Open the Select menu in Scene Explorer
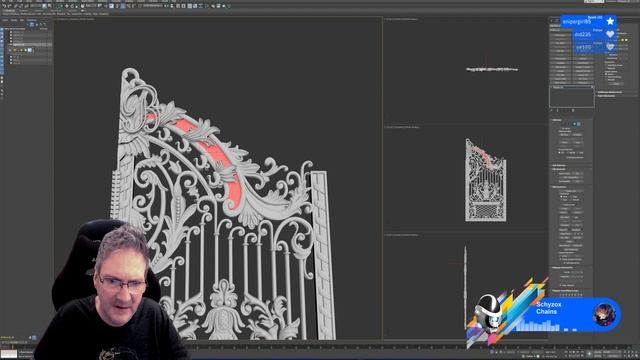Screen dimensions: 640x360 click(5, 20)
